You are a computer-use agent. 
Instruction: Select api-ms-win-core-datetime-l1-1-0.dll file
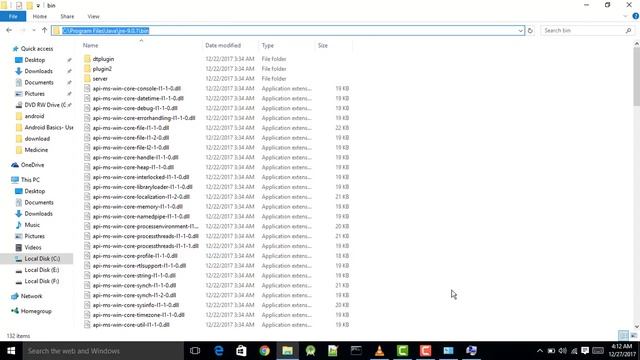[138, 98]
